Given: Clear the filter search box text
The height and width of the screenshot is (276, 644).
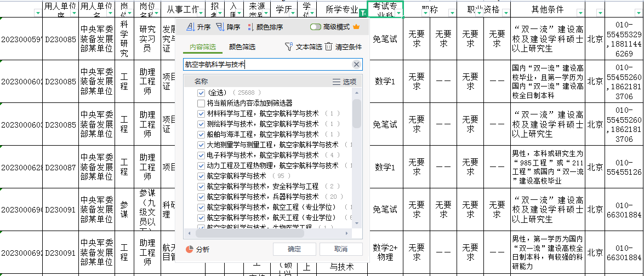Looking at the screenshot, I should click(356, 65).
